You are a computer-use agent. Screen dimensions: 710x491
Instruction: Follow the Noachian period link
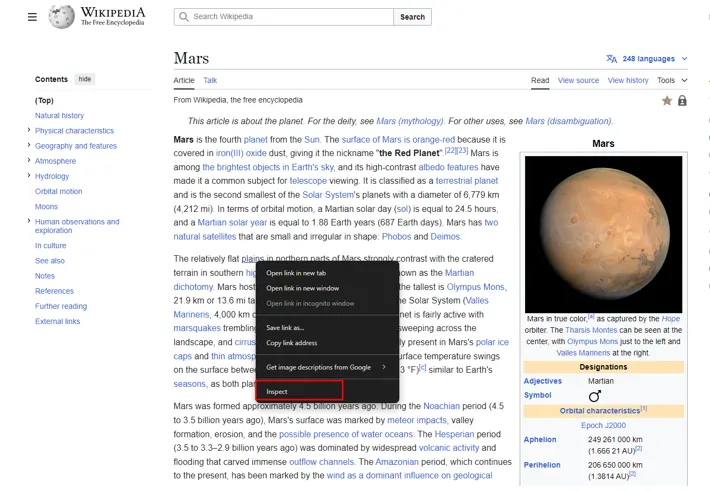coord(441,406)
